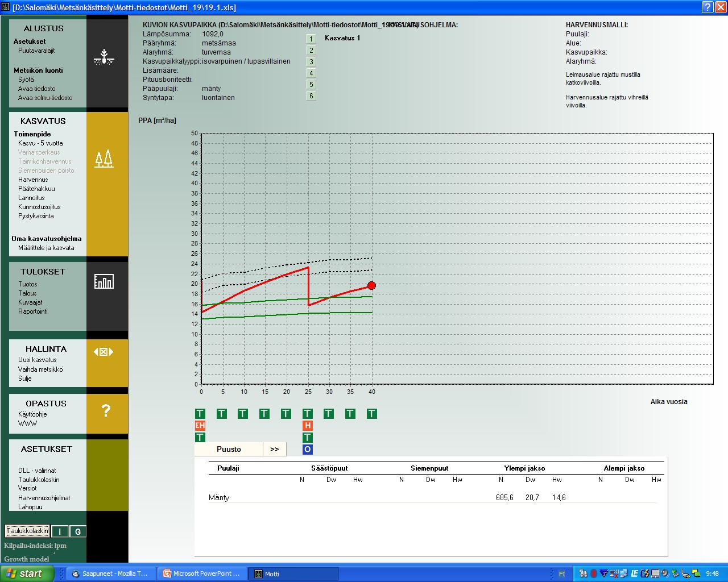The width and height of the screenshot is (728, 582).
Task: Click Sulje under HALLINTA
Action: click(x=25, y=379)
